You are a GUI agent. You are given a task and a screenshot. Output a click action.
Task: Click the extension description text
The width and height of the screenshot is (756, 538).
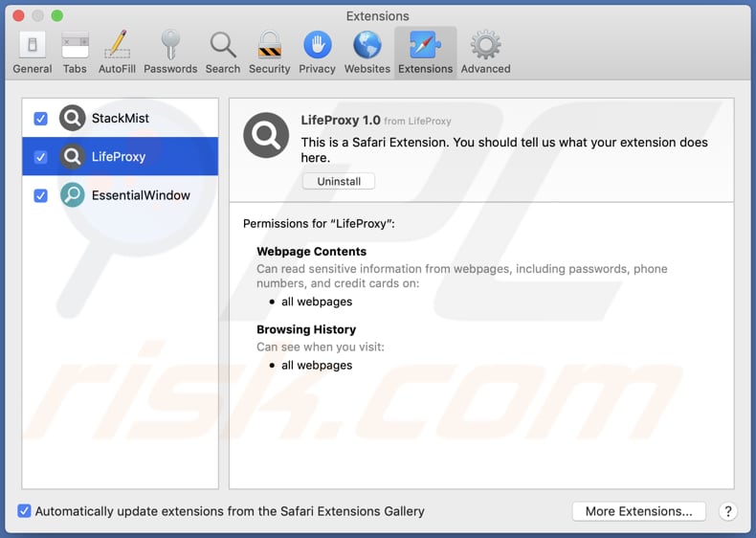tap(504, 149)
